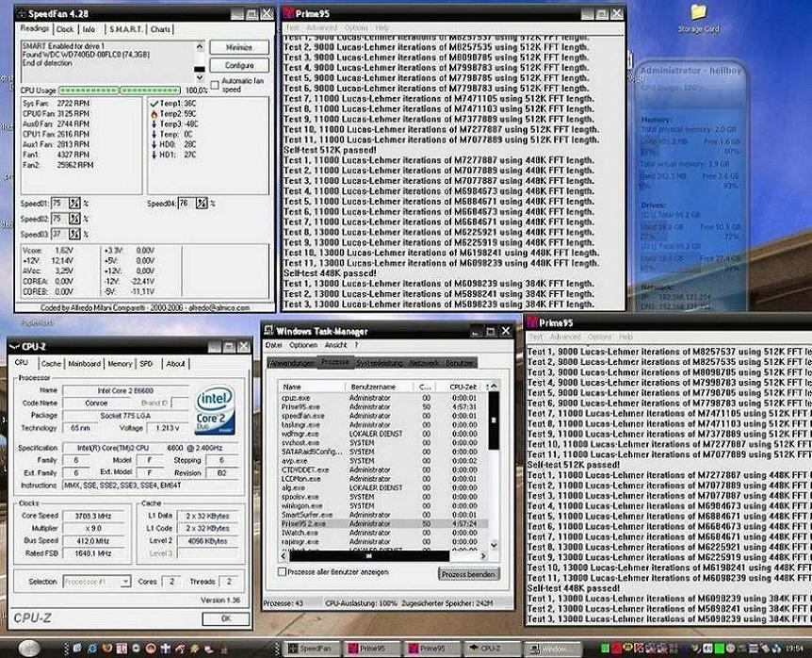Click the Task-Manager process list scroll-down arrow

click(494, 545)
